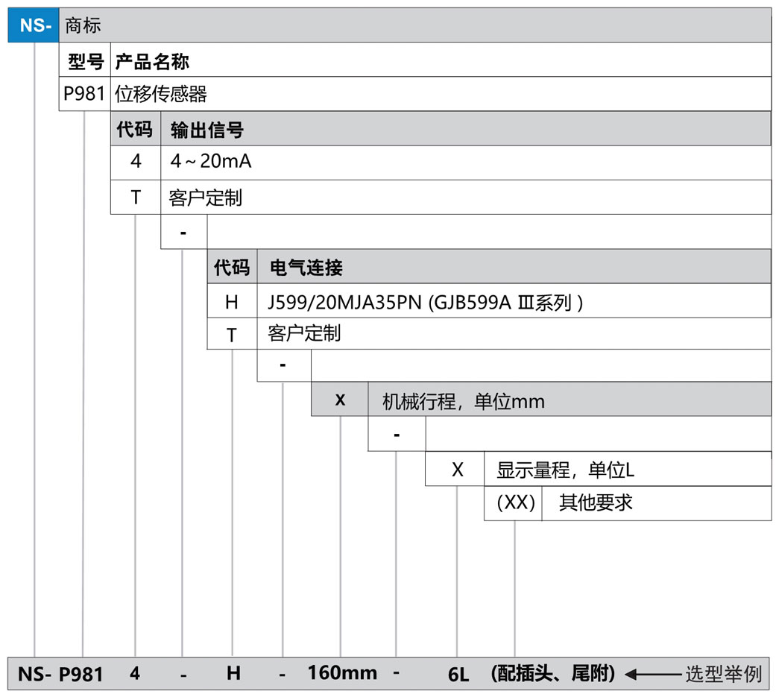Select the 4～20mA output signal option
This screenshot has height=700, width=776.
211,162
